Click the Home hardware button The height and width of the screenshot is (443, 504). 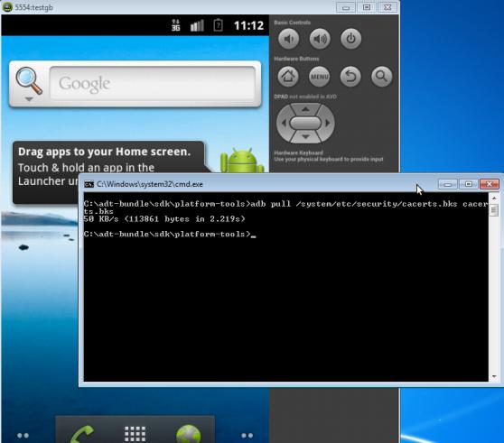(x=288, y=77)
